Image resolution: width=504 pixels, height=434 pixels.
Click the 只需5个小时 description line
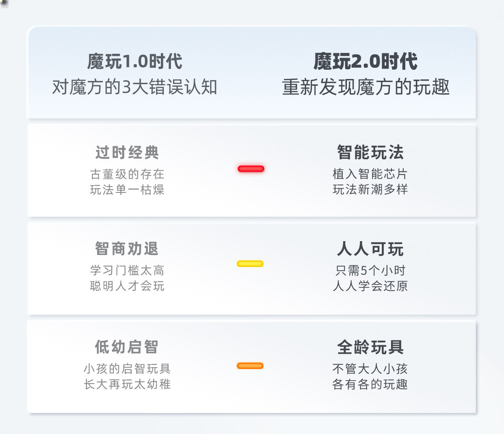pyautogui.click(x=370, y=270)
